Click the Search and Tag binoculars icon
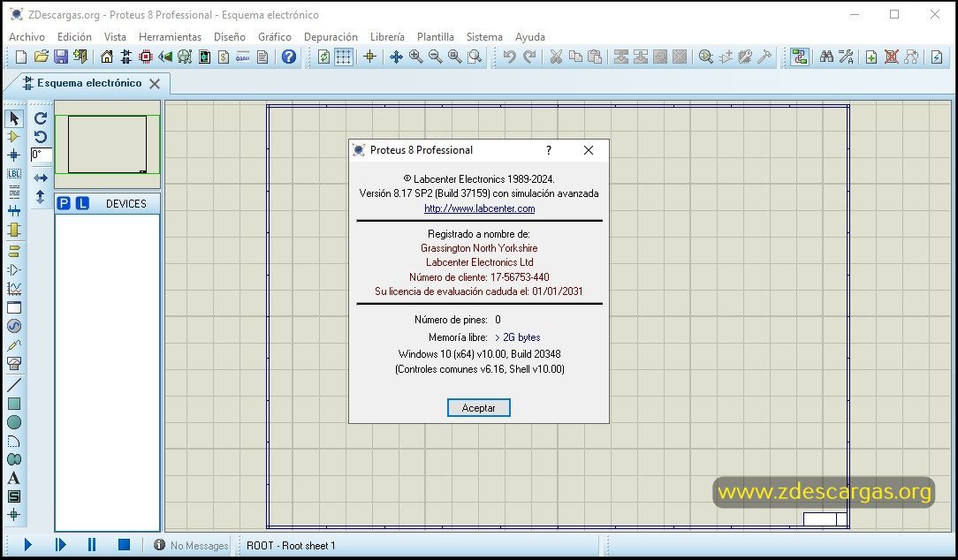 click(x=826, y=57)
